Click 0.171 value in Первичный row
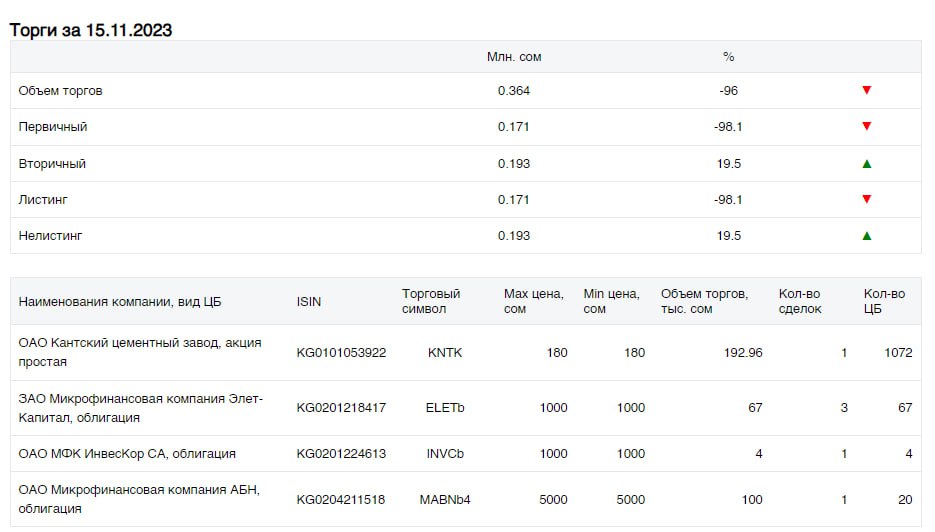 513,126
